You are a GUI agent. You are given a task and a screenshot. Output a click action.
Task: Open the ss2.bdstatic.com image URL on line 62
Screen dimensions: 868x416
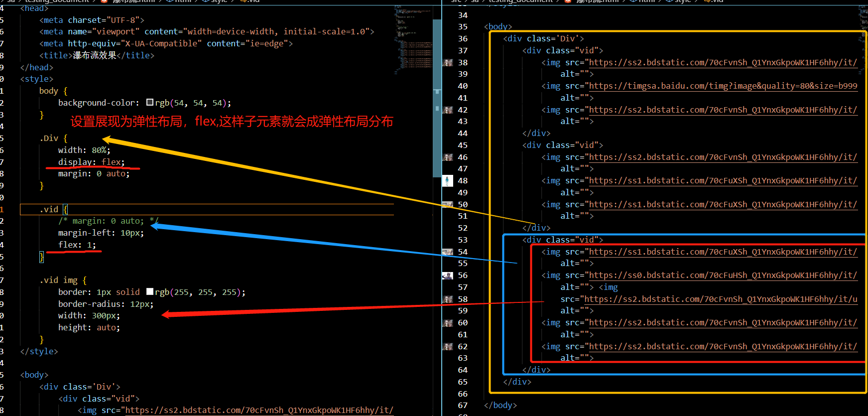click(723, 346)
